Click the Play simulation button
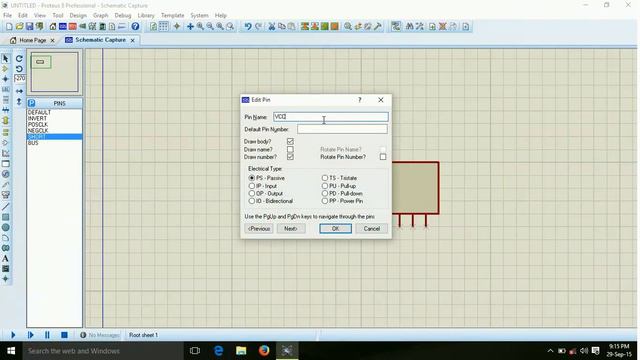 13,335
